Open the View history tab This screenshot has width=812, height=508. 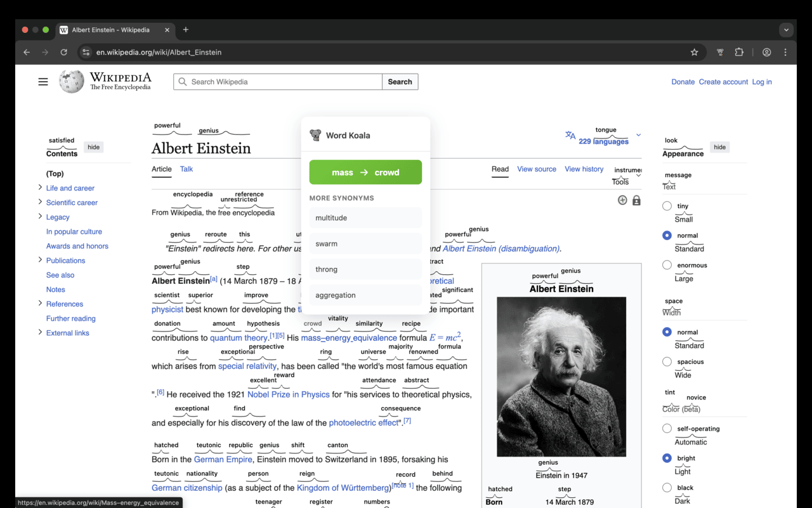click(584, 169)
